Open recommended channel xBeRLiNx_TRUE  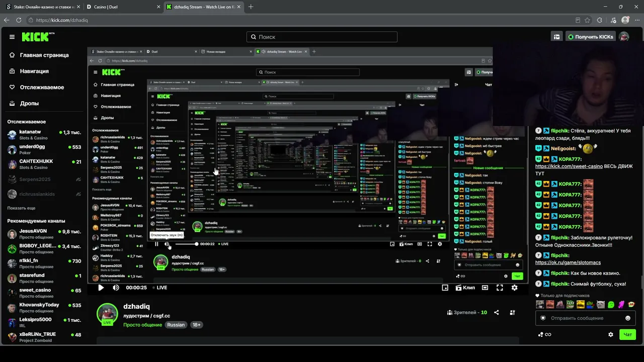pos(44,337)
